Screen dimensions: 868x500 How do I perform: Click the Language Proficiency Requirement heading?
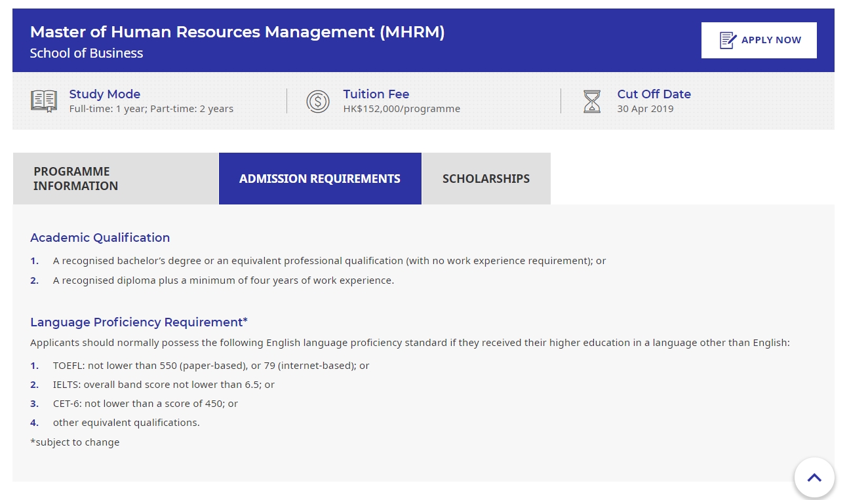point(139,322)
